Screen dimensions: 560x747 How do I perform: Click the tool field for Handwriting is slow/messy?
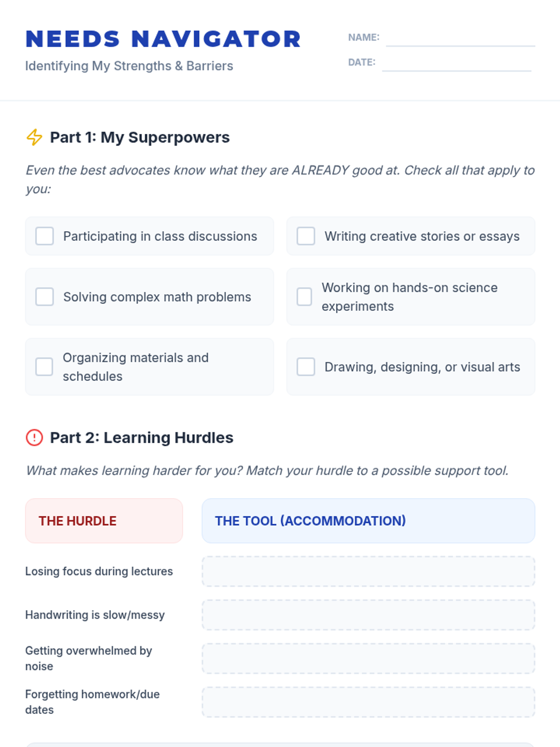(369, 615)
